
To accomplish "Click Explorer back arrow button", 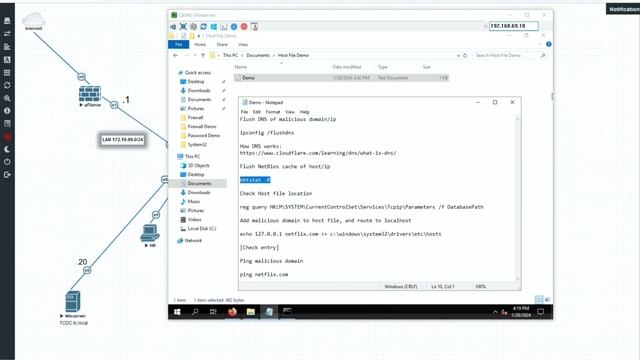I will point(176,55).
